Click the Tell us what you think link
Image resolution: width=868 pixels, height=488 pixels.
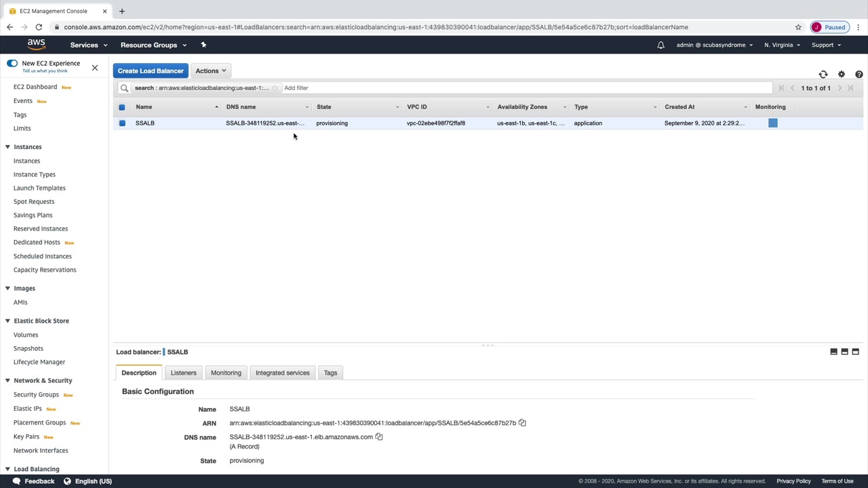(x=45, y=71)
